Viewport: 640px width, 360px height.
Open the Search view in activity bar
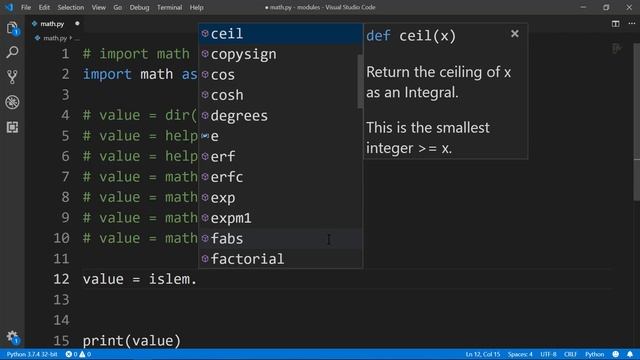12,52
